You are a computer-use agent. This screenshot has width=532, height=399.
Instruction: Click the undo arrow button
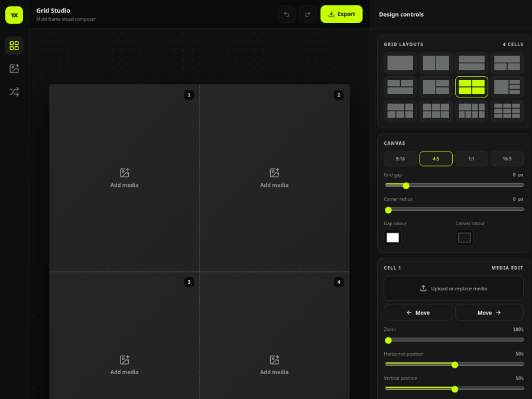pyautogui.click(x=287, y=14)
